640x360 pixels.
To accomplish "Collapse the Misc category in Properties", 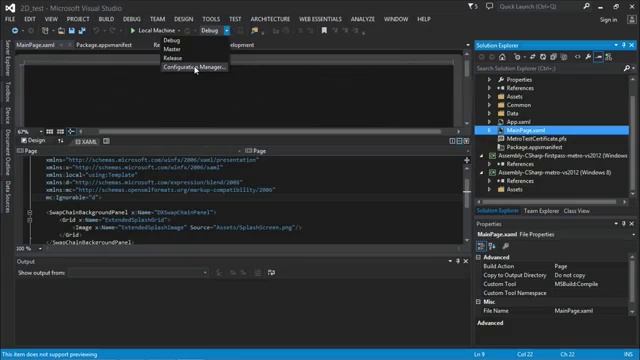I will (x=478, y=302).
